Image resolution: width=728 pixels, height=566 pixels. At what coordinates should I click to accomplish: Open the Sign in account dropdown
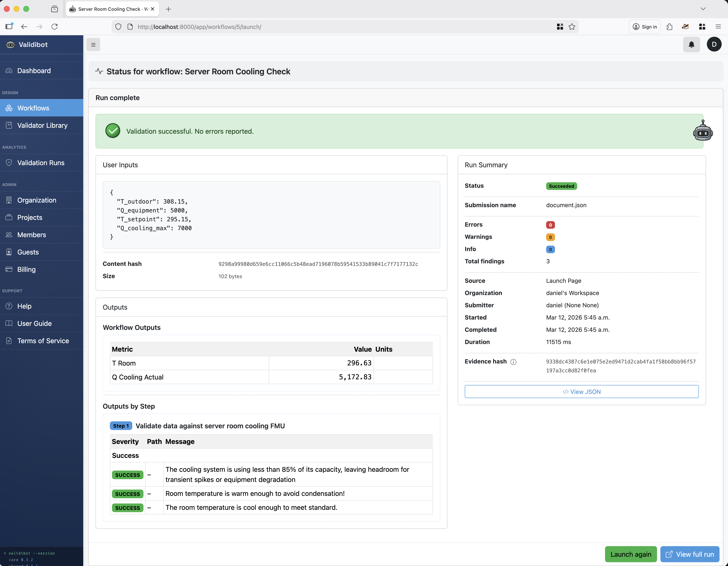(644, 27)
